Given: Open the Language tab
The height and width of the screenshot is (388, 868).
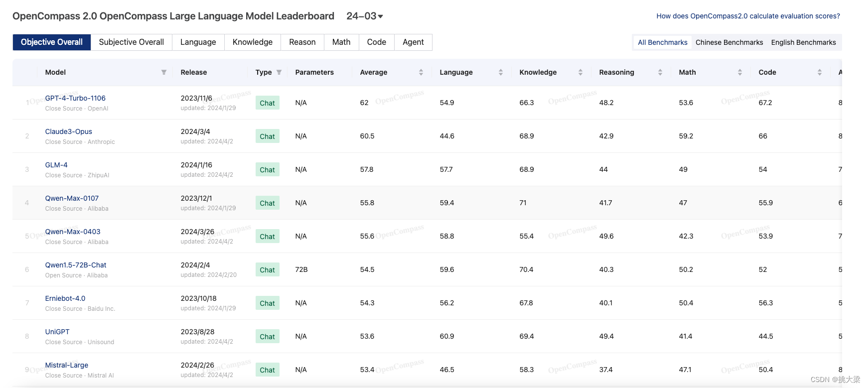Looking at the screenshot, I should pos(198,42).
